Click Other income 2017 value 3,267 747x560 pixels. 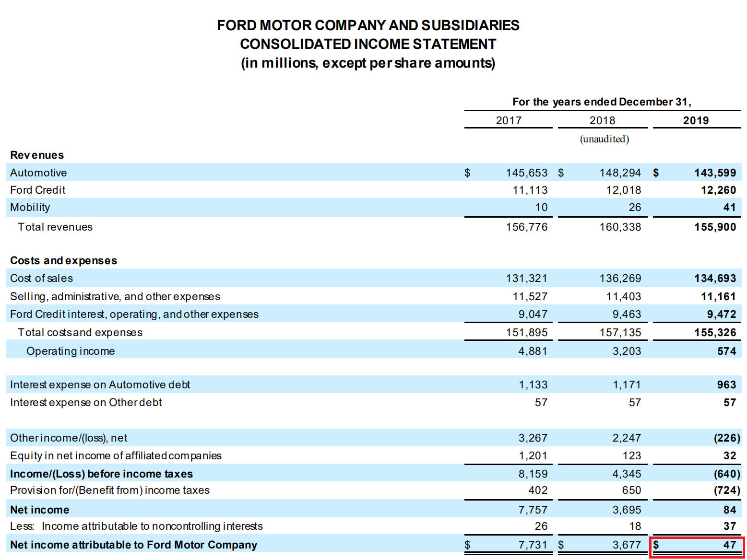click(x=533, y=438)
